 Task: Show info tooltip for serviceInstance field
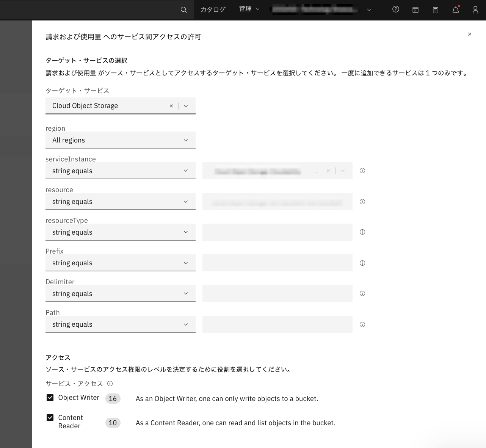click(x=362, y=171)
